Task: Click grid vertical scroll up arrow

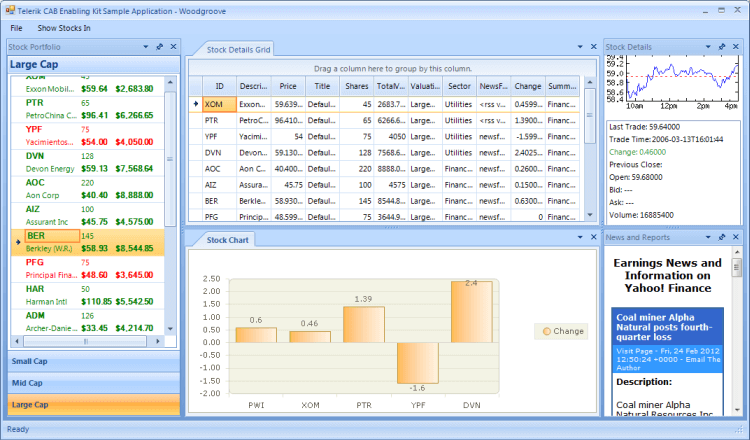Action: [590, 82]
